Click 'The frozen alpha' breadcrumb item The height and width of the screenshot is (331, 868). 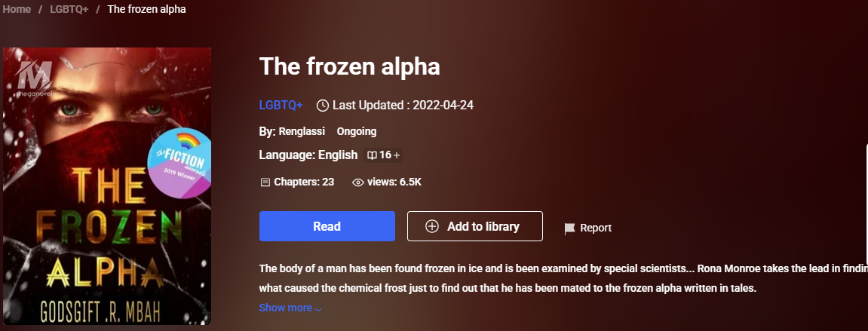point(146,9)
